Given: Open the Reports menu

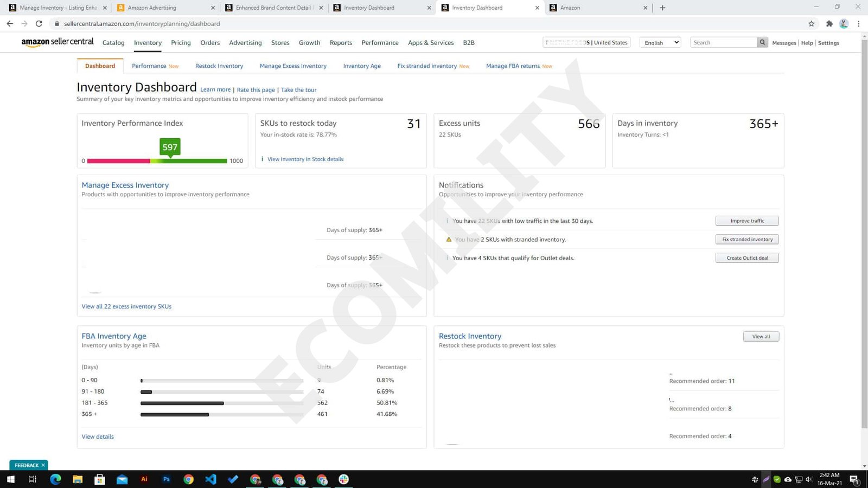Looking at the screenshot, I should coord(341,43).
